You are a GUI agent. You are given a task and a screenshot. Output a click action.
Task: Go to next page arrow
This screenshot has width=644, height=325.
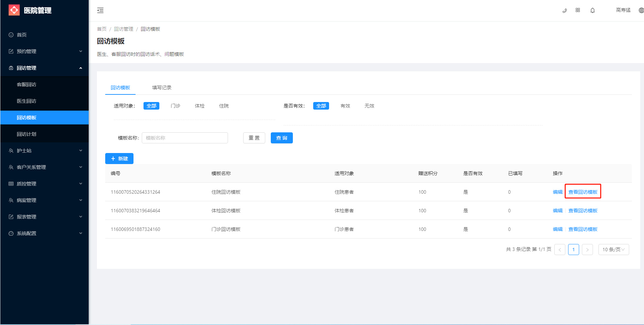pos(587,250)
